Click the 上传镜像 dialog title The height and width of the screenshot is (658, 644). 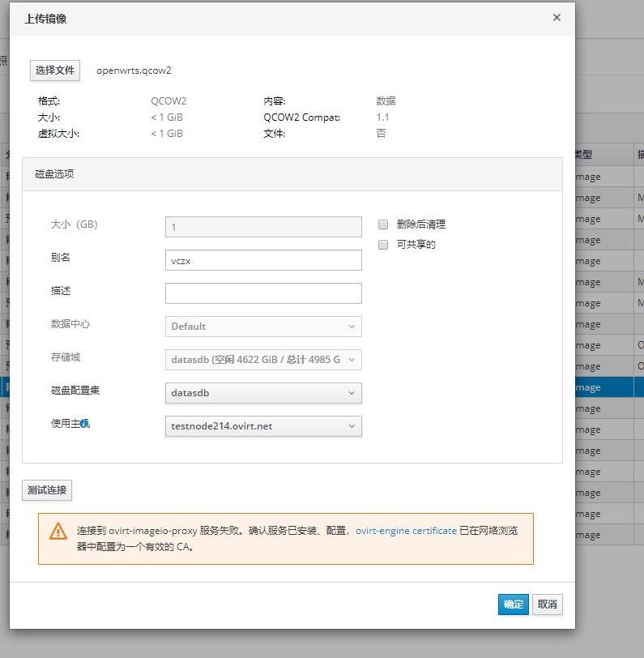[45, 19]
